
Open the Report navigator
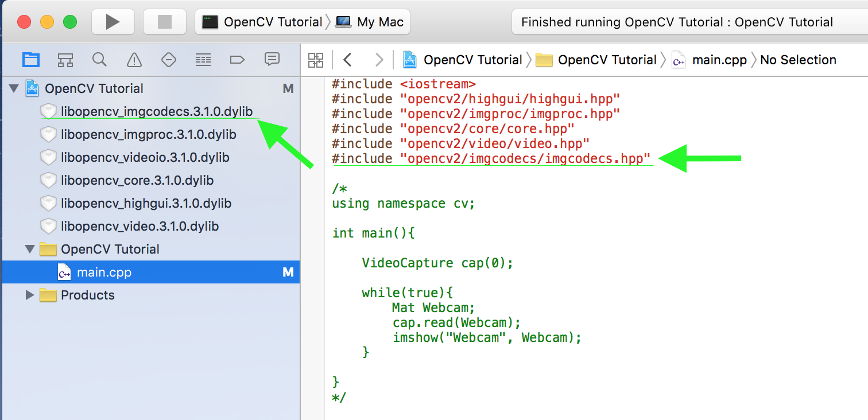[x=272, y=59]
